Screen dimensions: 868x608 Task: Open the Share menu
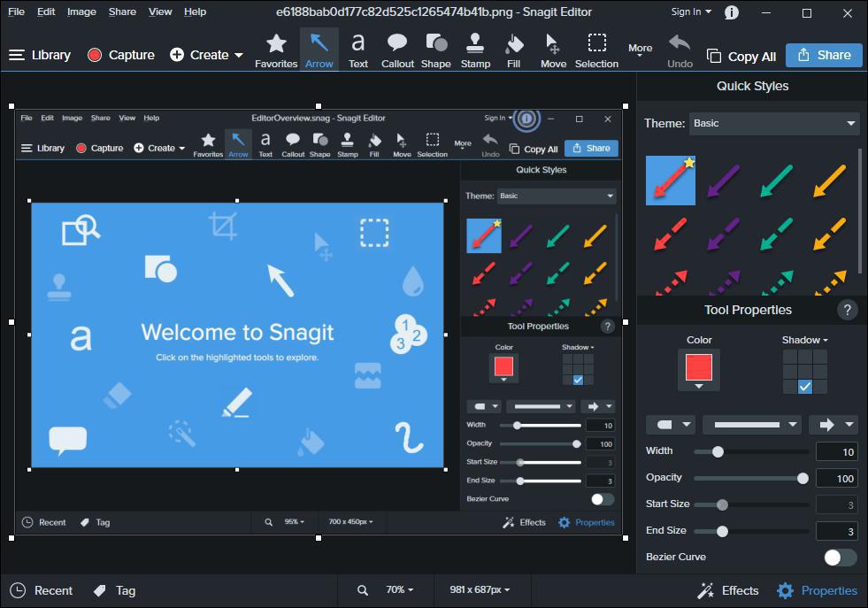click(x=122, y=12)
